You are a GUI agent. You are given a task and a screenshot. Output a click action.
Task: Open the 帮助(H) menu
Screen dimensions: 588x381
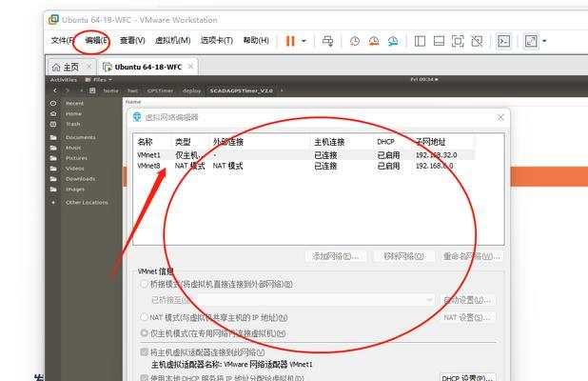[256, 40]
